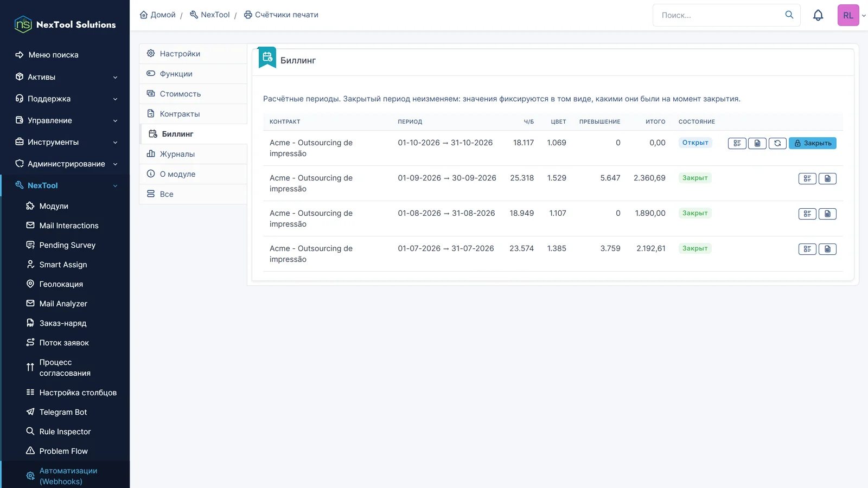868x488 pixels.
Task: Switch to the Настройки tab
Action: click(x=193, y=54)
